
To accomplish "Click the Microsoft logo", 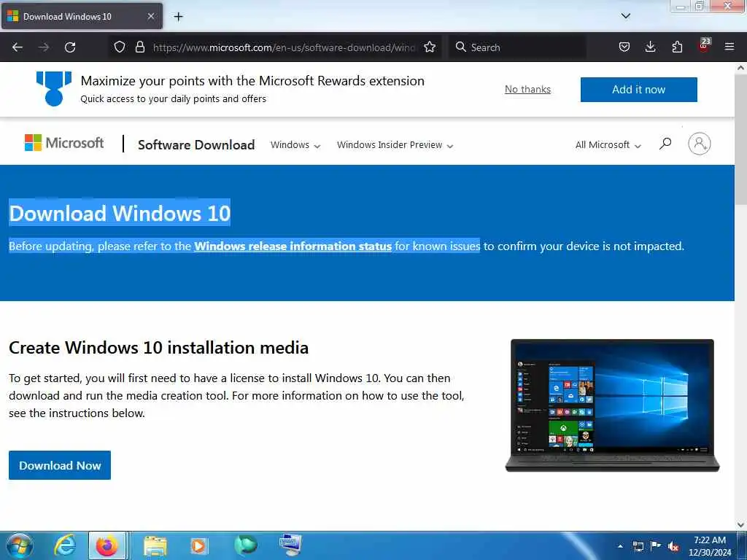I will pos(64,143).
